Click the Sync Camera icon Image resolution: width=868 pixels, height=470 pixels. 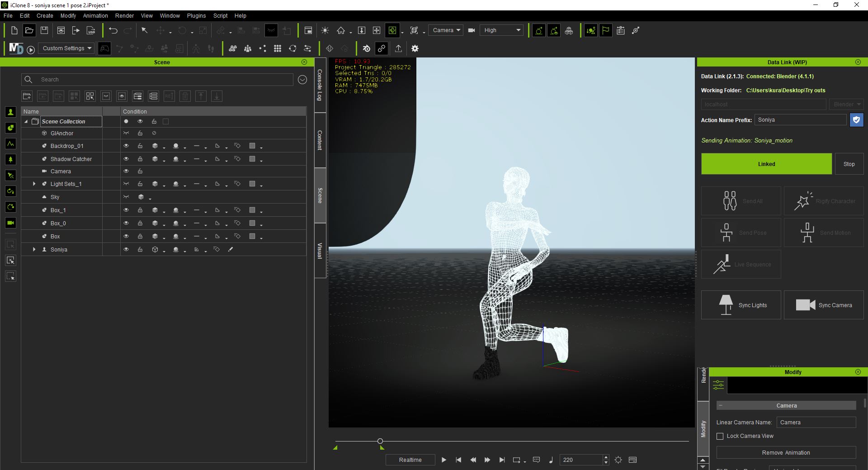806,305
